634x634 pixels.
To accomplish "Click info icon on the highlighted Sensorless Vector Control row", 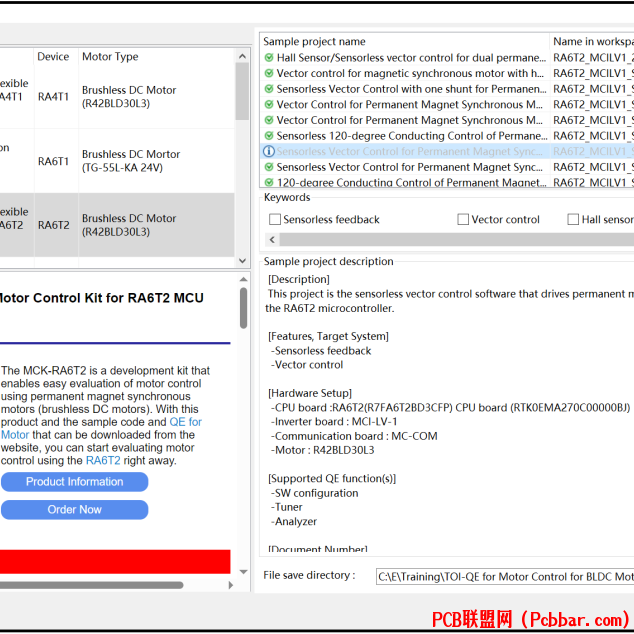I will pos(269,151).
